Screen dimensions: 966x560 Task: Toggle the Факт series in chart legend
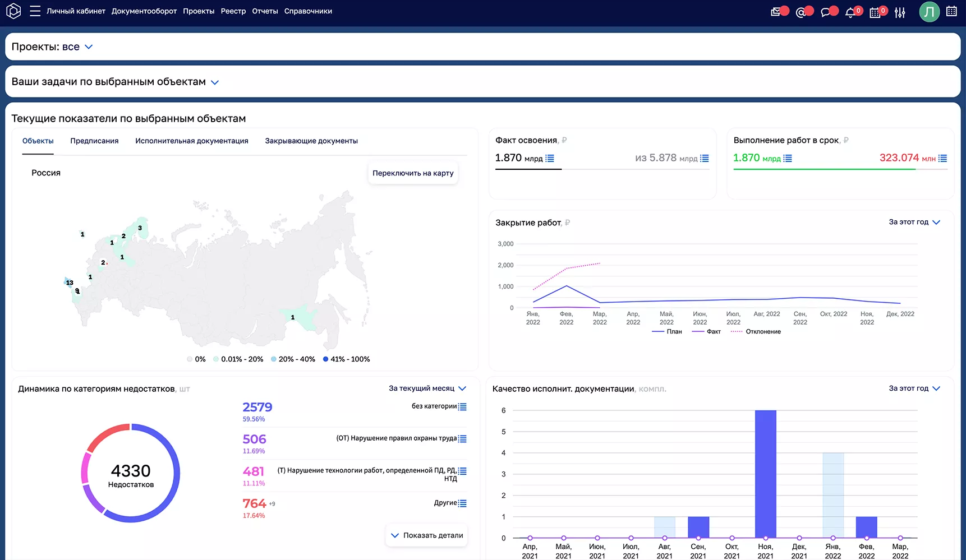(x=706, y=332)
